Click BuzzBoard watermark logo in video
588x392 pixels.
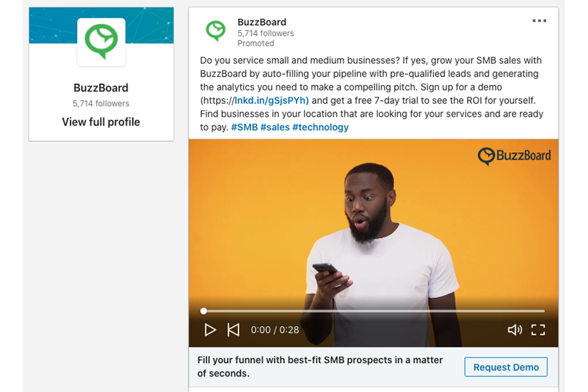coord(514,155)
